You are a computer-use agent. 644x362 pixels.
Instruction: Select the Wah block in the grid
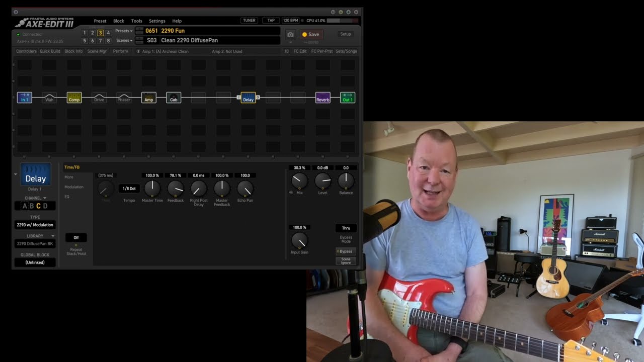[49, 98]
